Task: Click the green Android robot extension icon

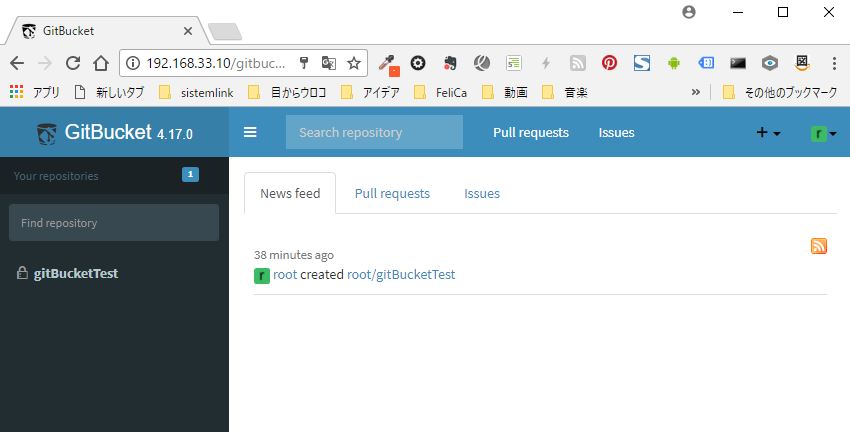Action: point(674,63)
